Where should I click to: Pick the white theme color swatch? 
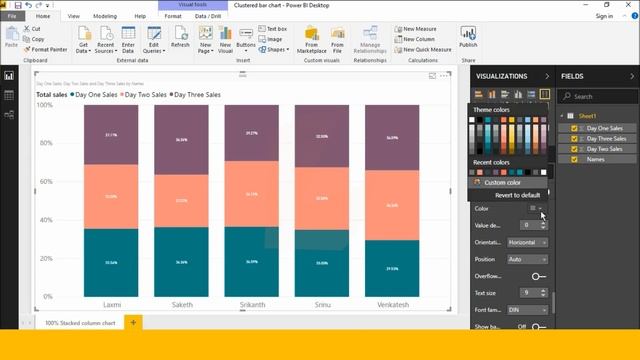472,120
